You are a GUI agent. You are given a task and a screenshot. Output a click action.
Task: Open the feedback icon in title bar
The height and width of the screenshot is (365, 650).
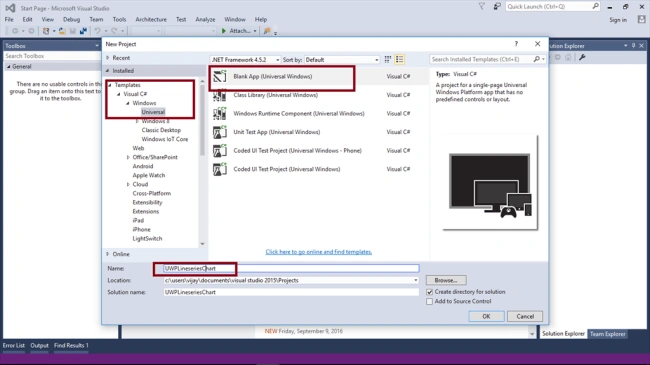[x=497, y=6]
